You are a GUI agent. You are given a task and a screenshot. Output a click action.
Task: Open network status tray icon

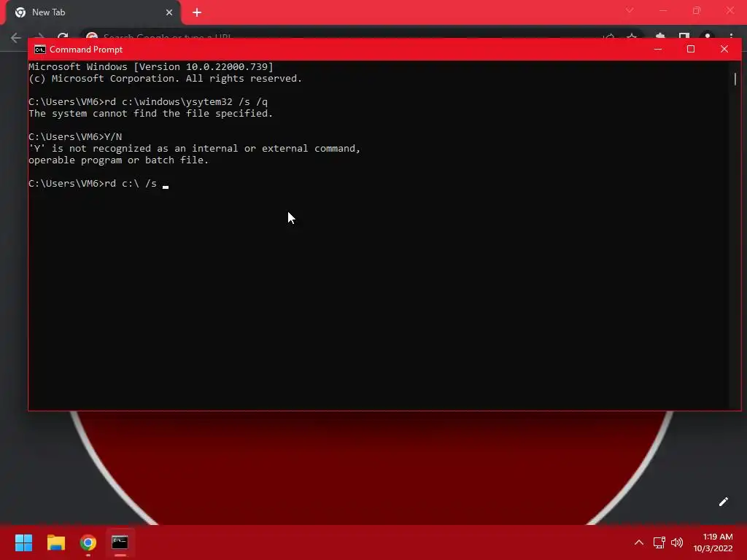[659, 542]
